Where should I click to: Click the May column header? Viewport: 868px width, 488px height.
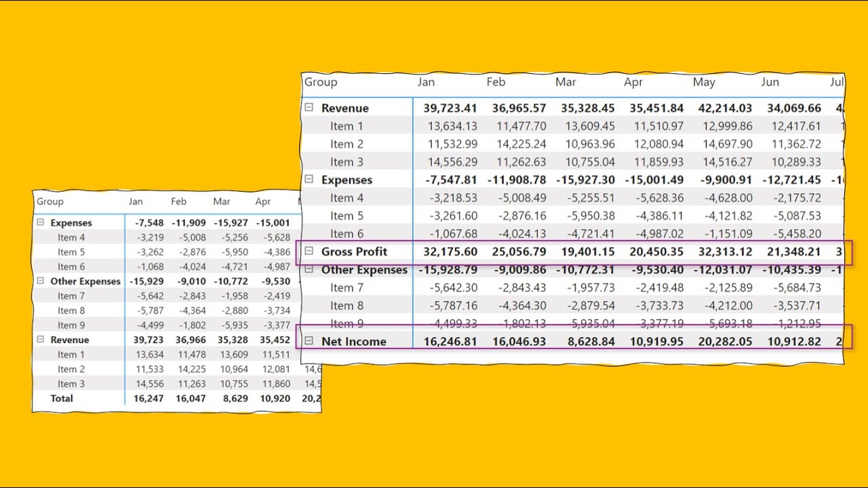(704, 83)
